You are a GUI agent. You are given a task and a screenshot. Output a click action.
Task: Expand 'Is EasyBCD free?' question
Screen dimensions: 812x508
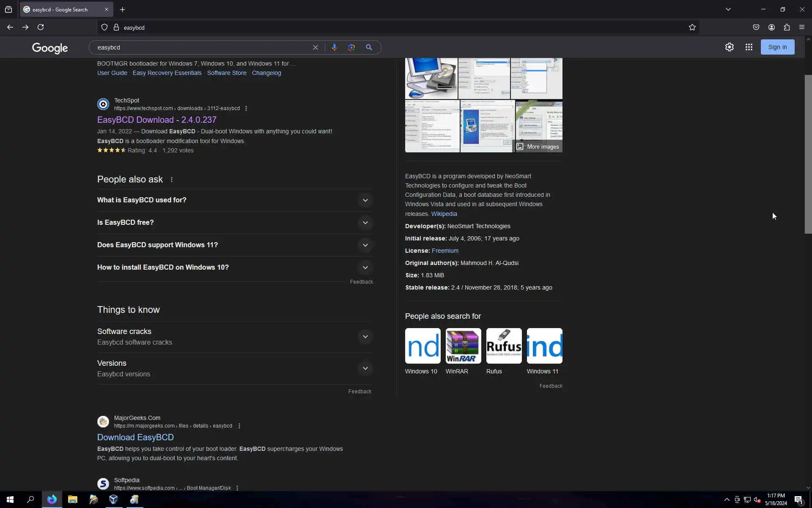(365, 223)
